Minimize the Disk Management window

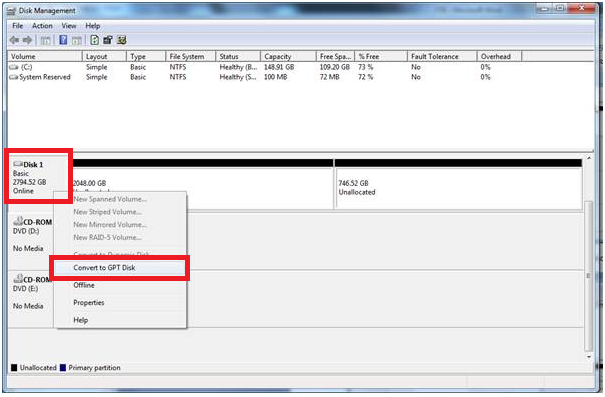(x=544, y=8)
